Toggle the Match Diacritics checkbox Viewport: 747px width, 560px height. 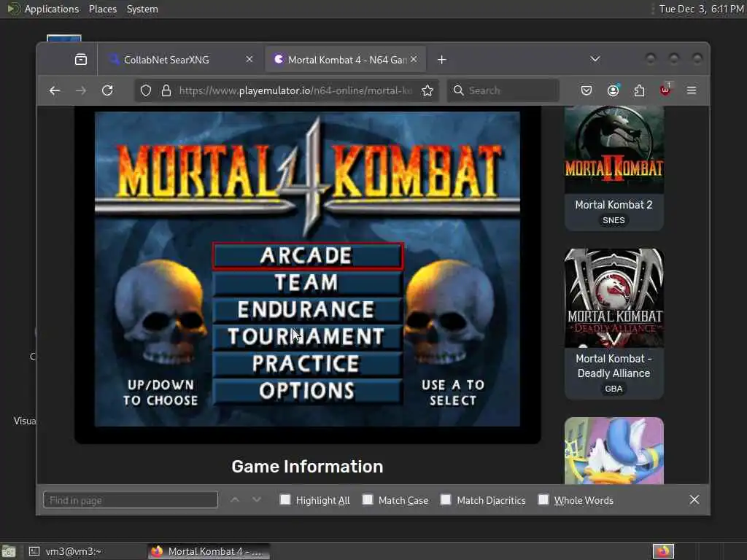pos(446,499)
